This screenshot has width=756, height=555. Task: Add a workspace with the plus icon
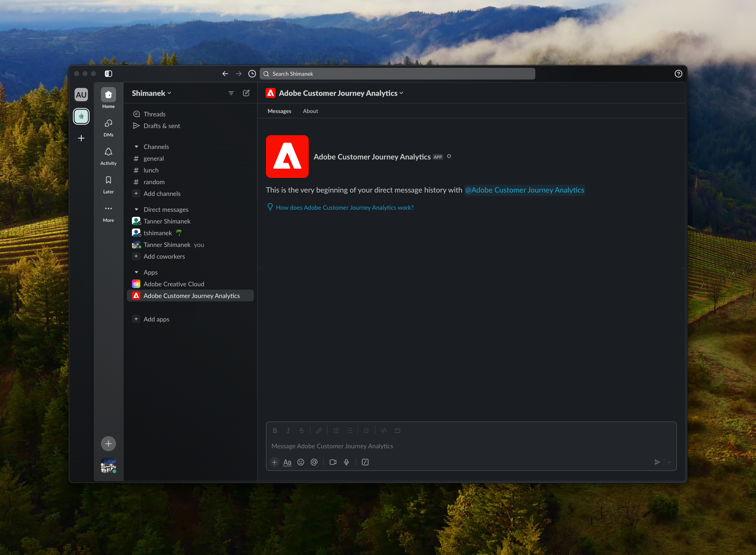pyautogui.click(x=81, y=138)
